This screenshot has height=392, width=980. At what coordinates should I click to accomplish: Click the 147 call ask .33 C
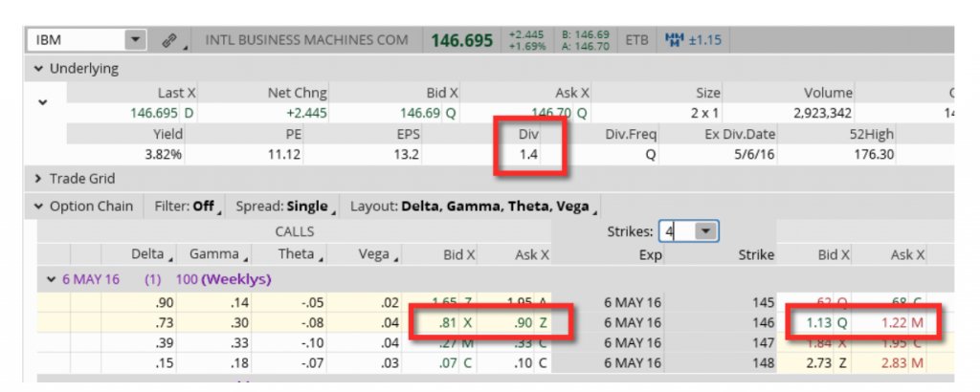pos(528,342)
